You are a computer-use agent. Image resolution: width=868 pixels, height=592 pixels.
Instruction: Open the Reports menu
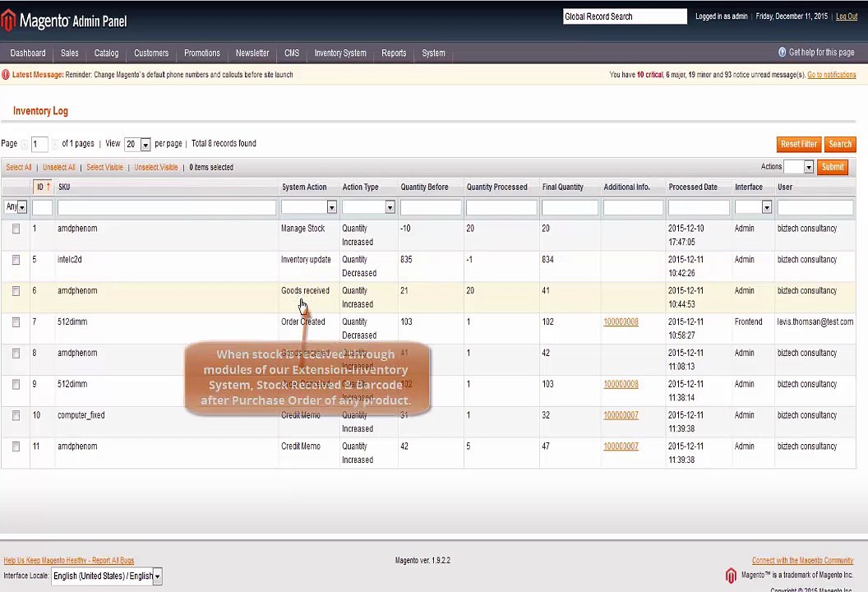pos(394,53)
